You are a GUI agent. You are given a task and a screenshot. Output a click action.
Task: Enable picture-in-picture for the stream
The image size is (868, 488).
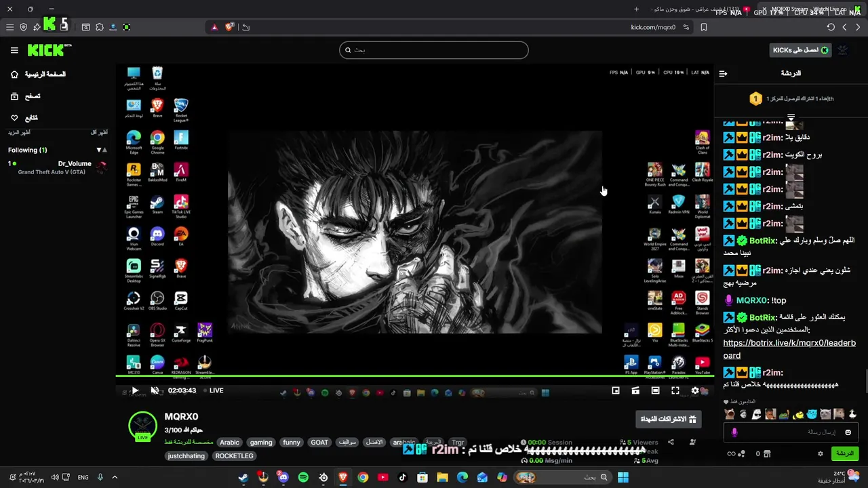tap(616, 390)
